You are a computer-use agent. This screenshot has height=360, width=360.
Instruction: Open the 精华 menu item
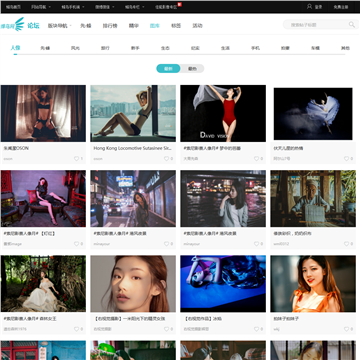tap(134, 26)
